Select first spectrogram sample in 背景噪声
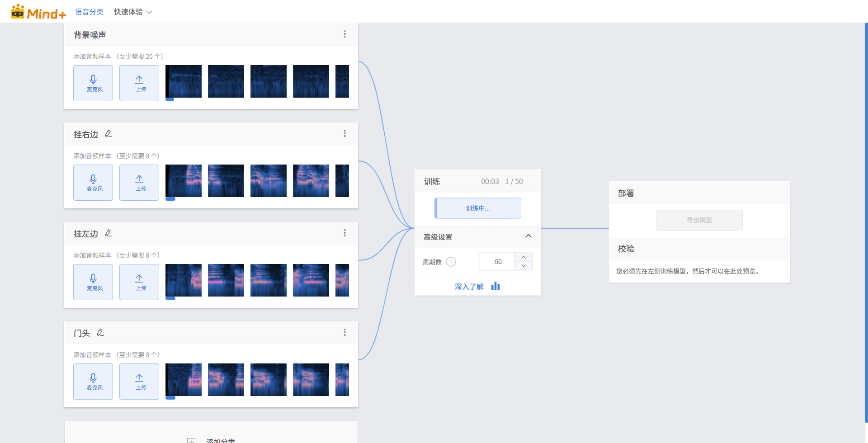The image size is (868, 443). tap(184, 81)
